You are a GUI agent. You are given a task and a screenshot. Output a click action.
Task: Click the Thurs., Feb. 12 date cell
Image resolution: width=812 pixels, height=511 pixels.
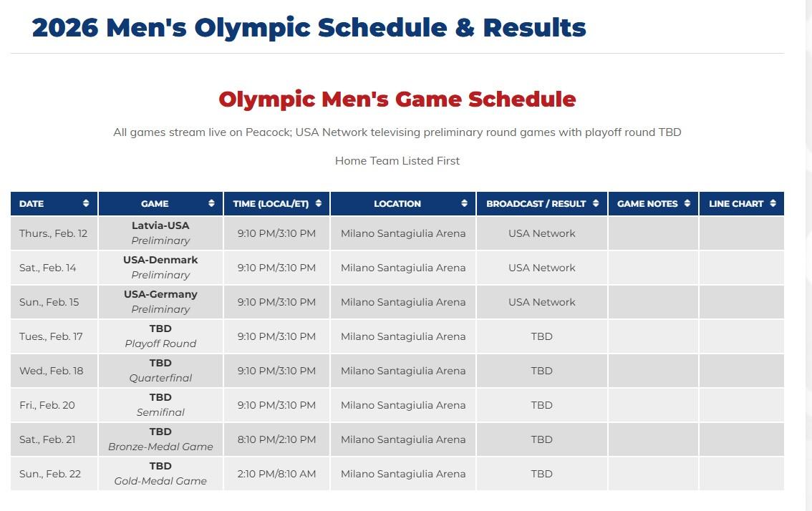[53, 233]
